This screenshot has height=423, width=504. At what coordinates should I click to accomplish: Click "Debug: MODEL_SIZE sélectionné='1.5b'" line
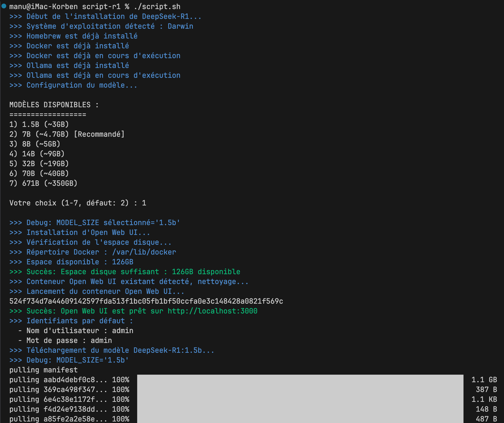coord(95,223)
